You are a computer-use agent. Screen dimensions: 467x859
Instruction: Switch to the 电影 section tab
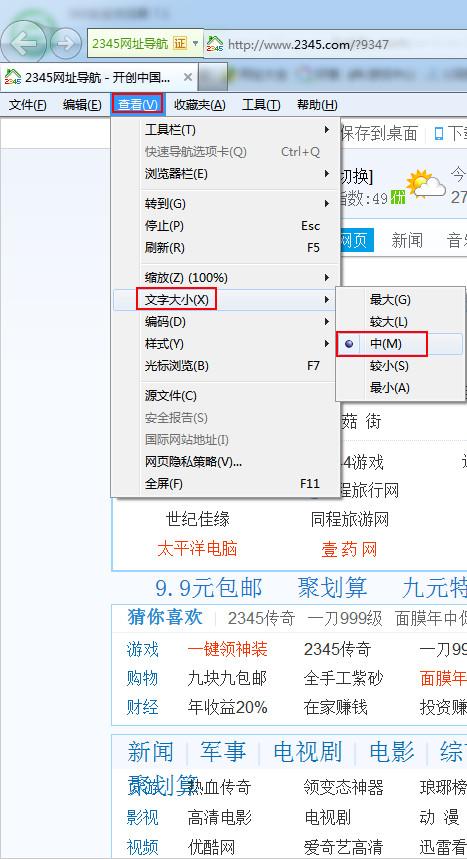392,752
